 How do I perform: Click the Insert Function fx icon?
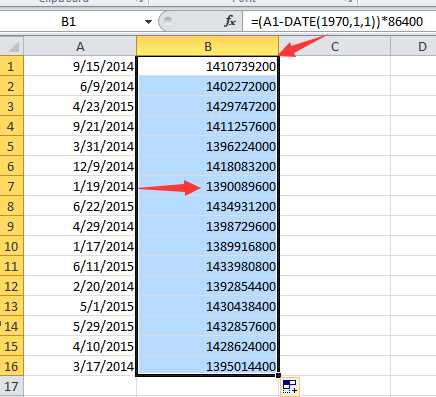pos(230,22)
